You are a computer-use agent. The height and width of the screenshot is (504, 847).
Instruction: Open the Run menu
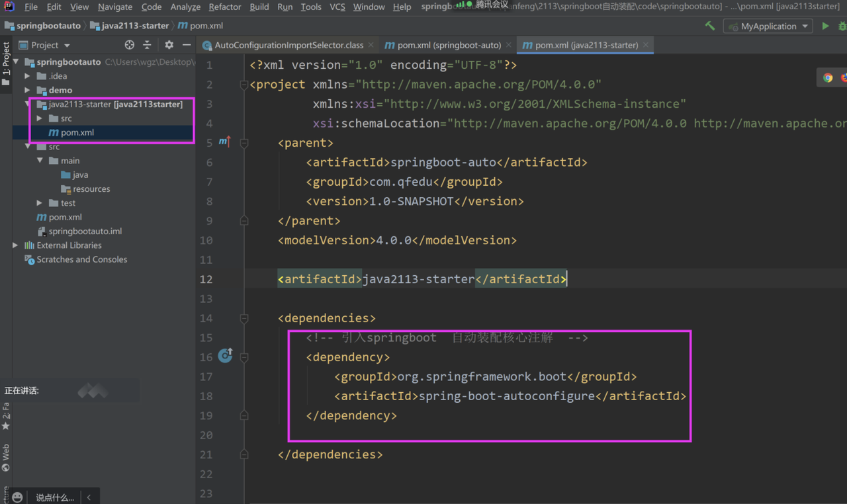point(285,7)
